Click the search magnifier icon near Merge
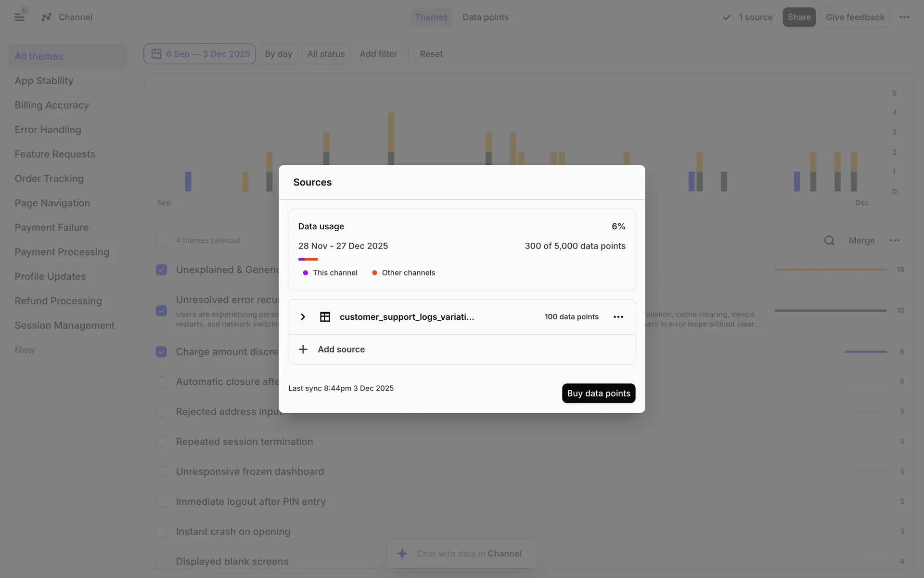 (829, 240)
